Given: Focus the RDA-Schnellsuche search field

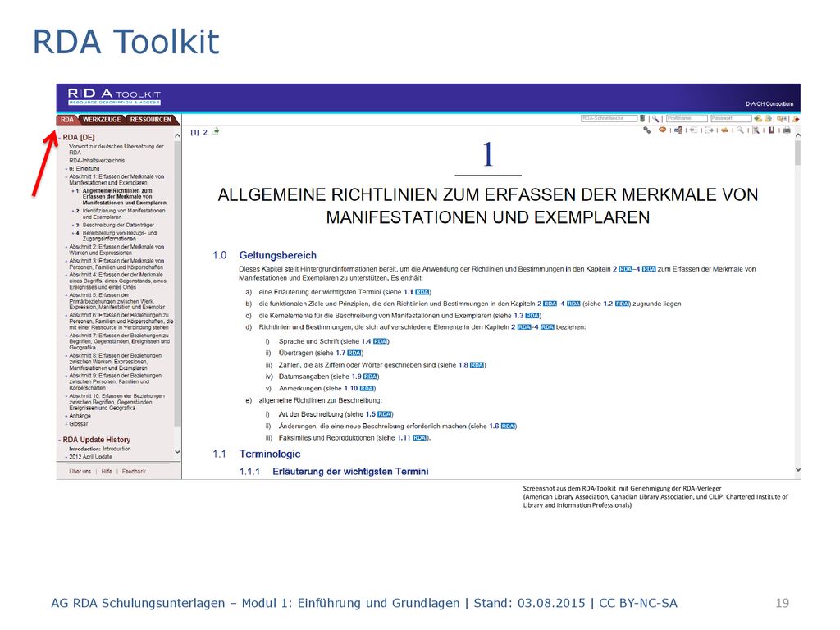Looking at the screenshot, I should [609, 118].
